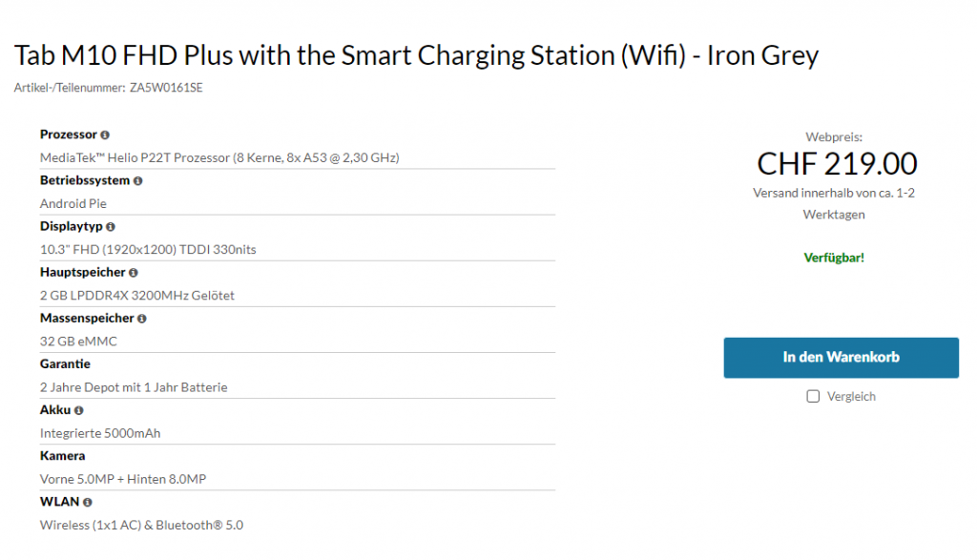Click the Android Pie value text
Viewport: 977px width, 560px height.
tap(73, 203)
